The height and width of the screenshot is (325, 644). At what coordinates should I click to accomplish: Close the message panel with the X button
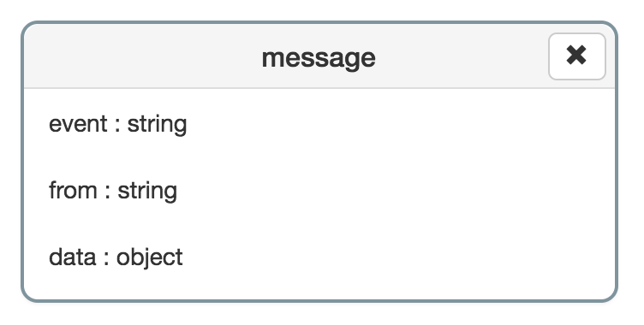pos(576,56)
